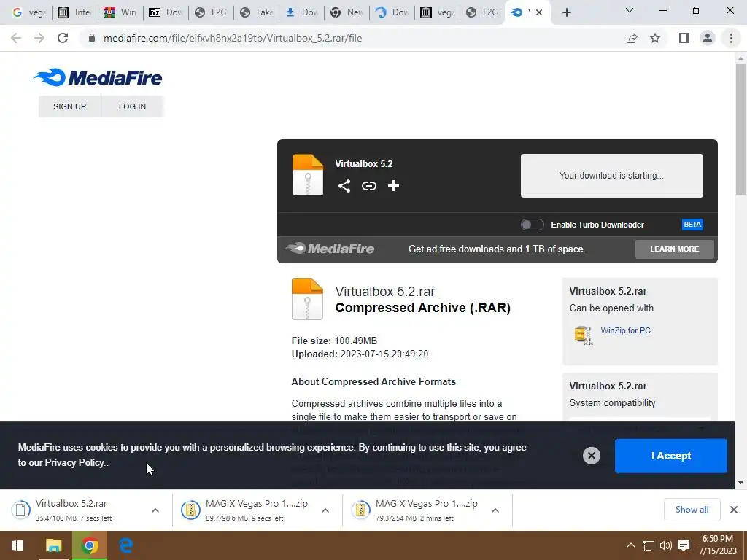Screen dimensions: 747x560
Task: View site information lock icon
Action: [92, 38]
